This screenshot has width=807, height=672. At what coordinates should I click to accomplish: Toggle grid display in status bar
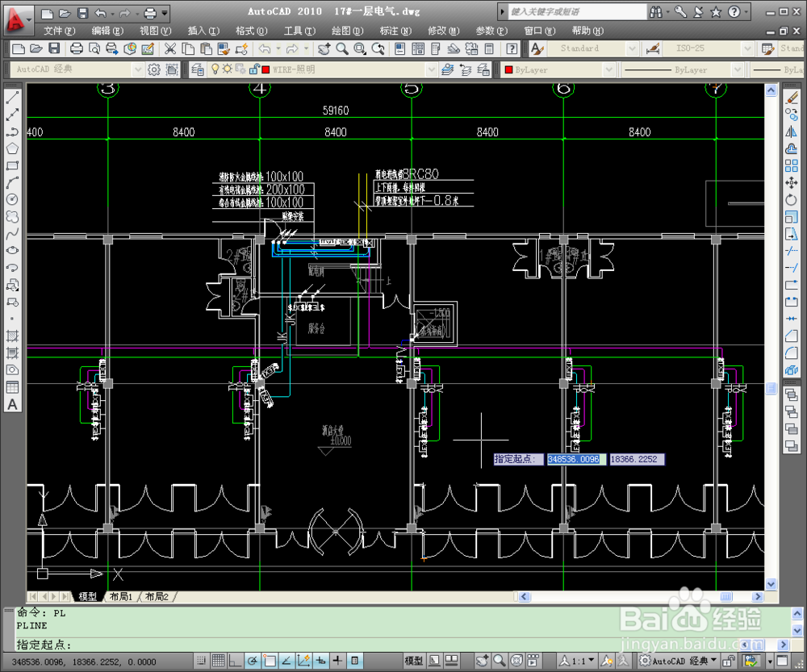click(218, 660)
